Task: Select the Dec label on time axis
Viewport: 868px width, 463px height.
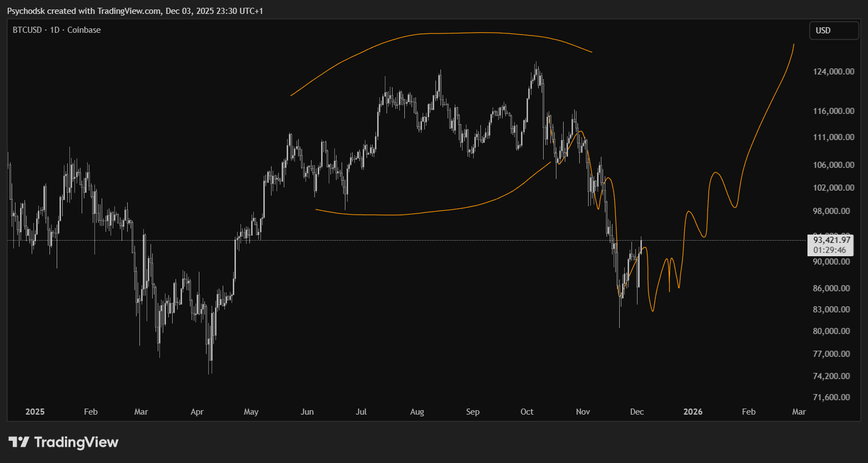Action: tap(637, 412)
